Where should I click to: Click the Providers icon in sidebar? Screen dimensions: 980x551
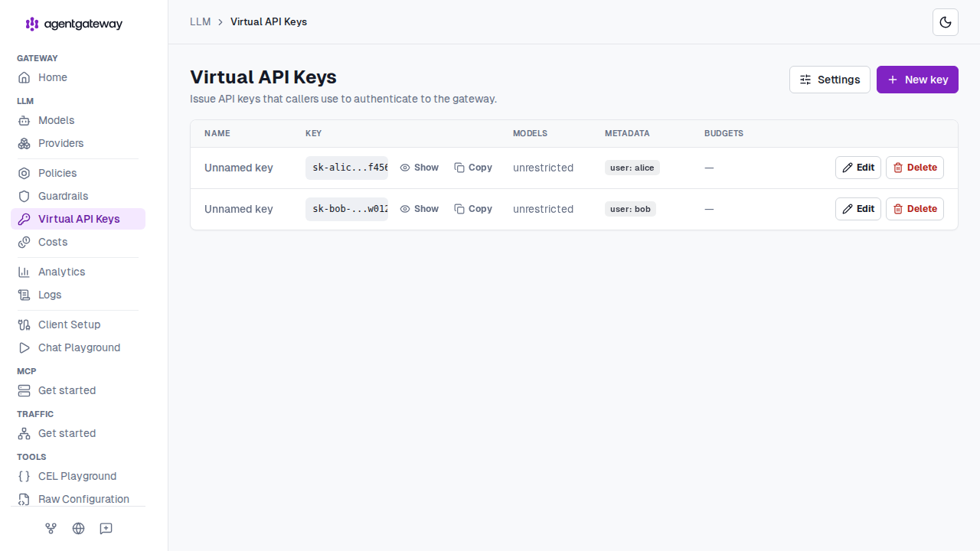pos(24,143)
